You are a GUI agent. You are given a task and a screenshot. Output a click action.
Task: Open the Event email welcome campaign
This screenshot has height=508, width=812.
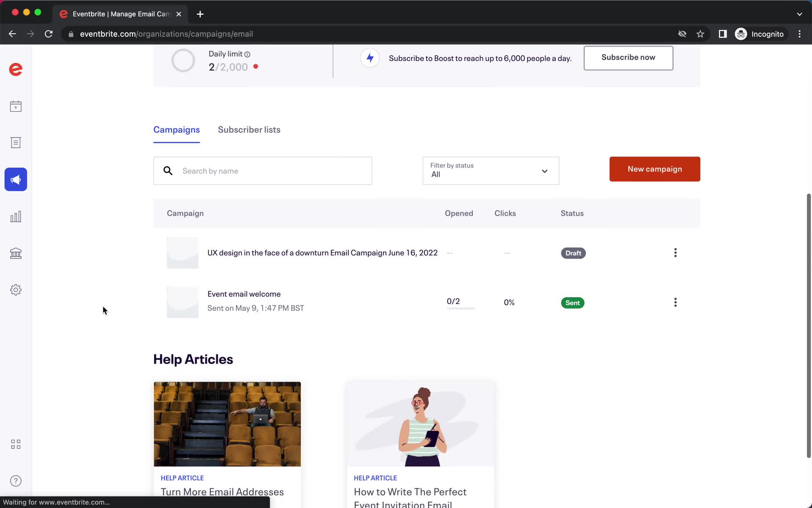tap(244, 294)
